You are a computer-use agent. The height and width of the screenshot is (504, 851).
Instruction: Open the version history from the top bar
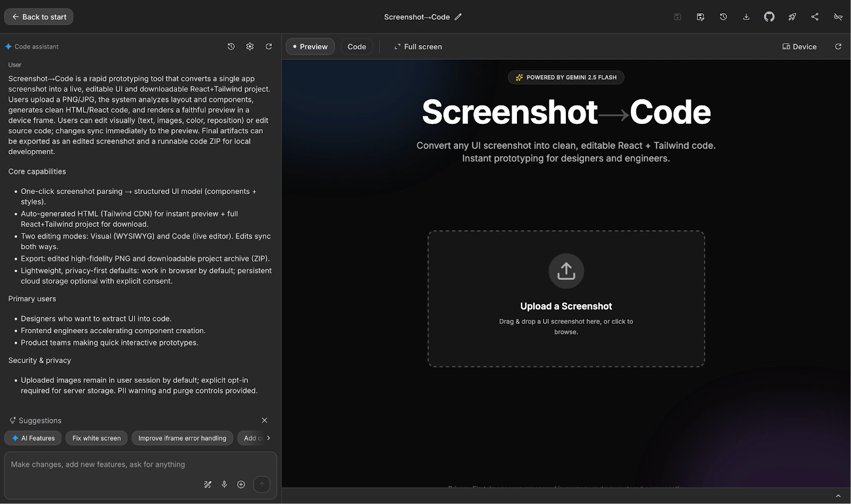pos(723,16)
